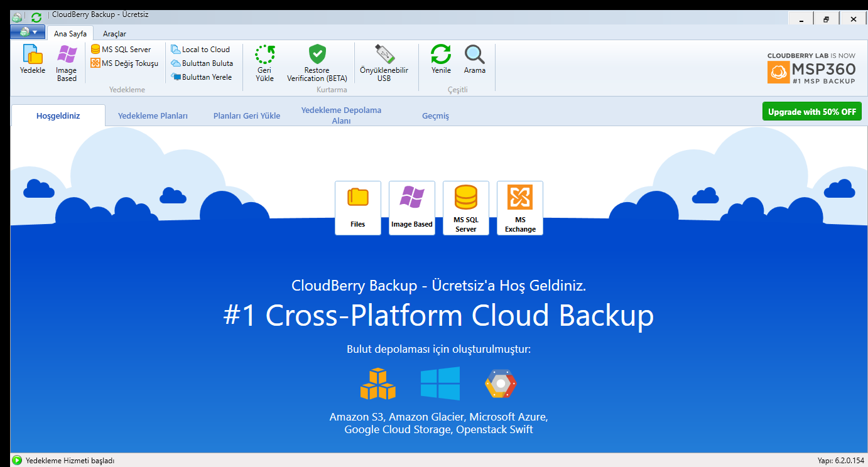Open the Geçmiş history tab
This screenshot has width=868, height=467.
[435, 116]
